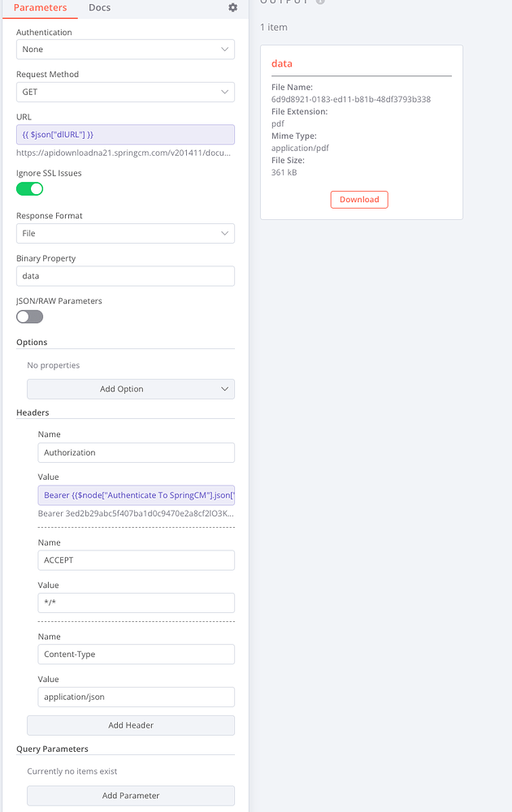Click the Bearer token header value field

point(136,495)
